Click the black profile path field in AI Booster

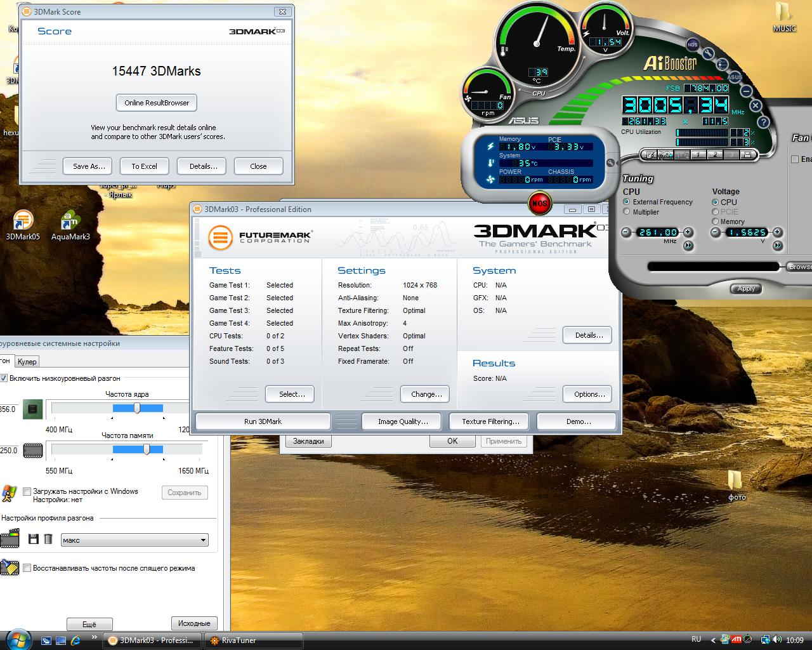click(713, 267)
